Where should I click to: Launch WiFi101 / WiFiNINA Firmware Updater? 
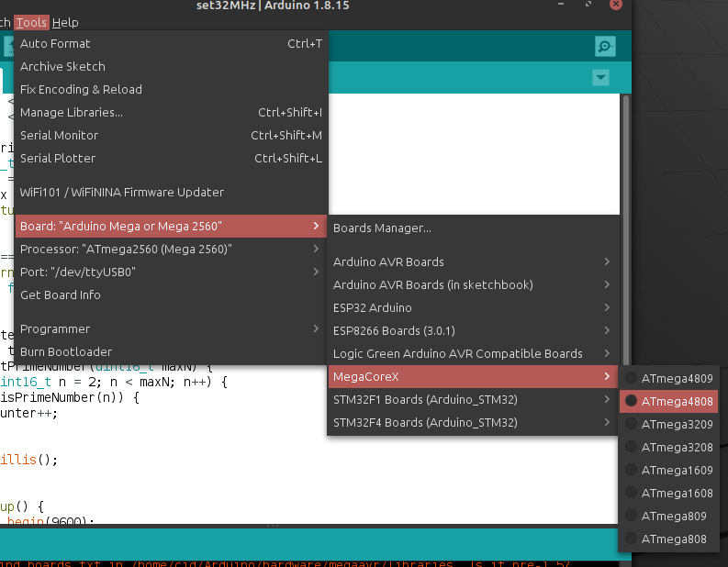(x=171, y=192)
